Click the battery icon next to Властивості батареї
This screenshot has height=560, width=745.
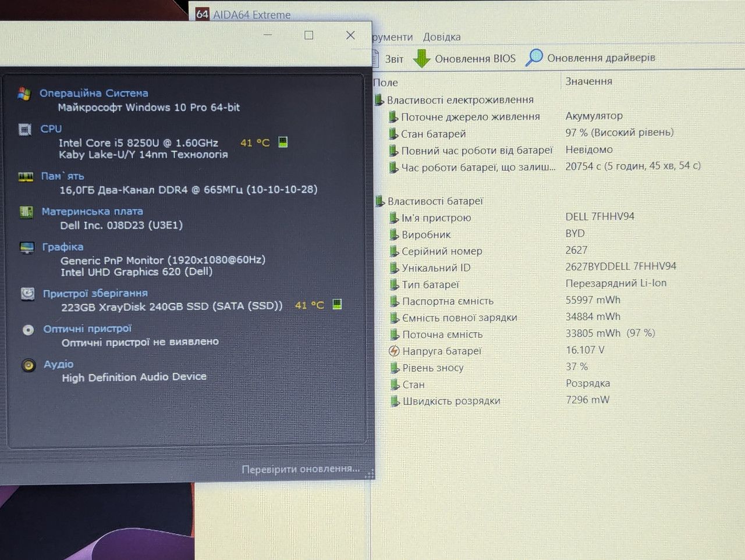[x=379, y=201]
